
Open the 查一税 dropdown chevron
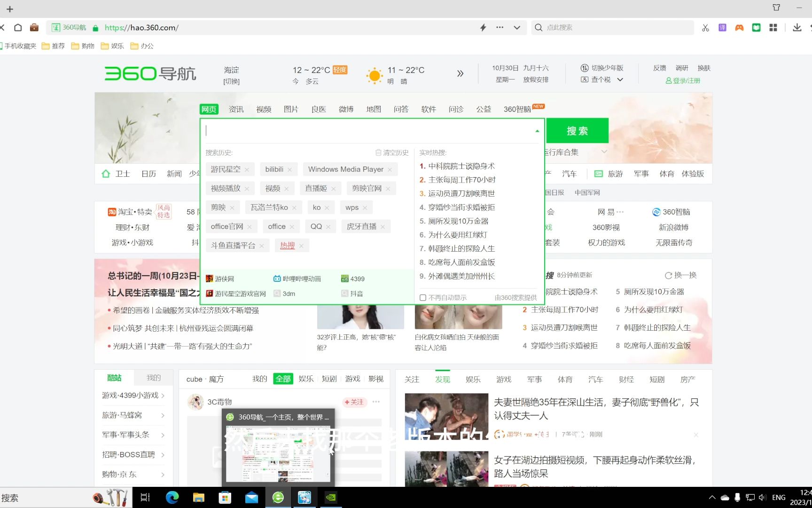pos(620,79)
